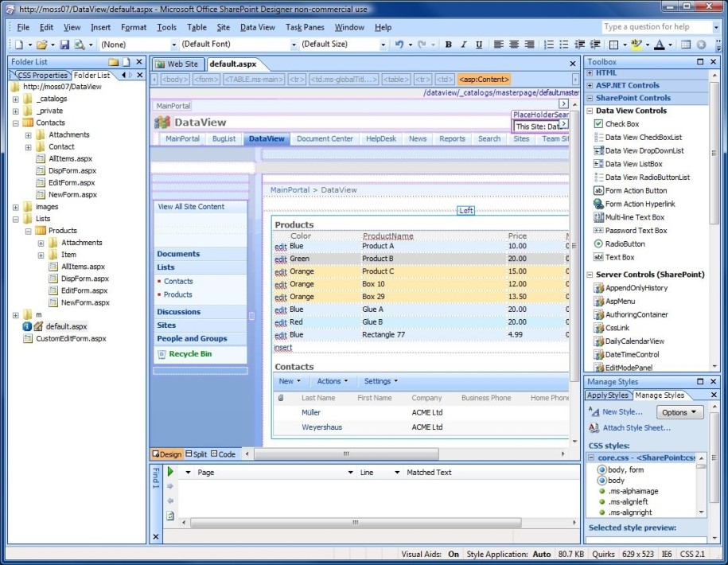Click horizontal scrollbar in design view
This screenshot has width=728, height=565.
(x=346, y=454)
